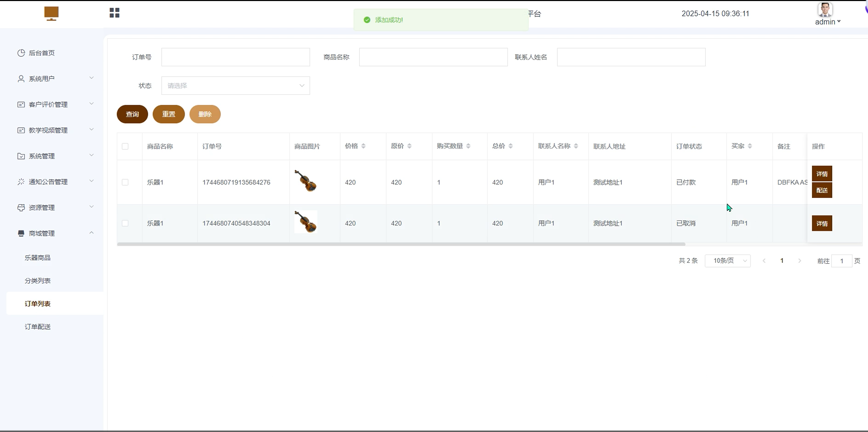This screenshot has width=868, height=432.
Task: Click the 查询 button
Action: 132,114
